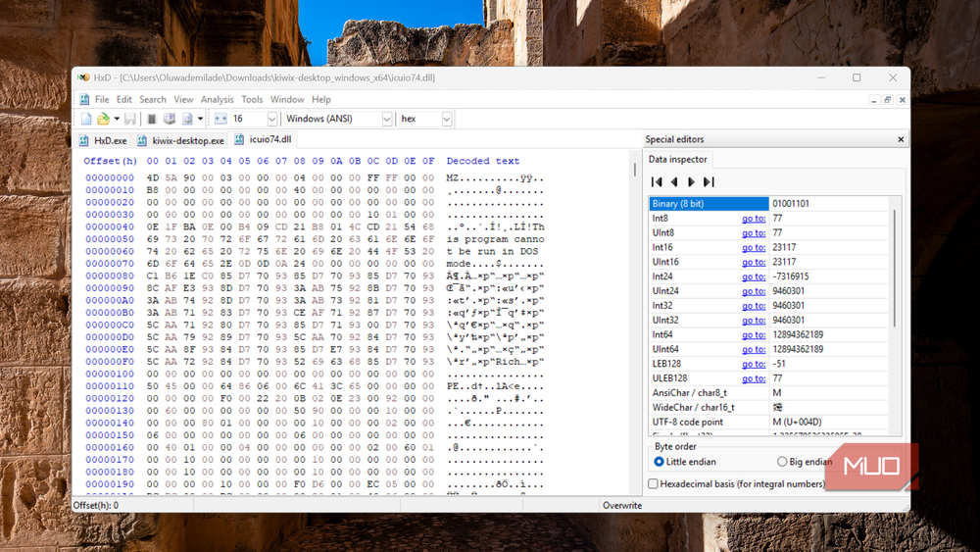The width and height of the screenshot is (980, 552).
Task: Switch to the HxD.exe tab
Action: click(103, 140)
